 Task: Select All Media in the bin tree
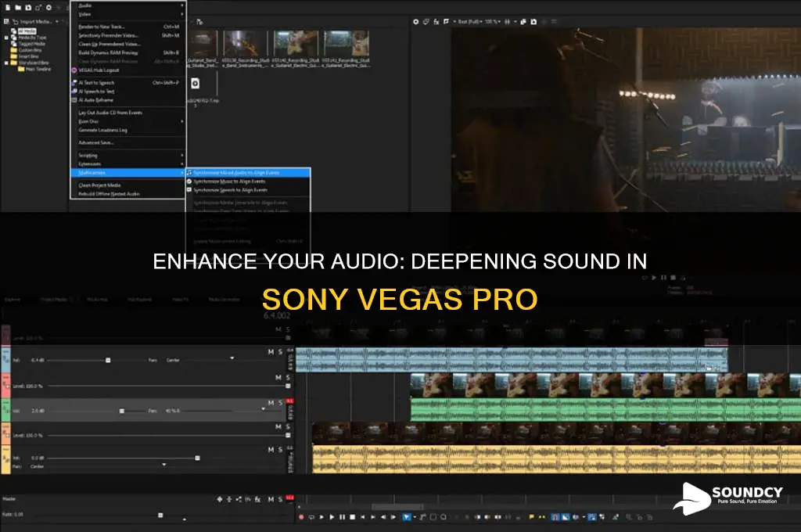coord(27,31)
